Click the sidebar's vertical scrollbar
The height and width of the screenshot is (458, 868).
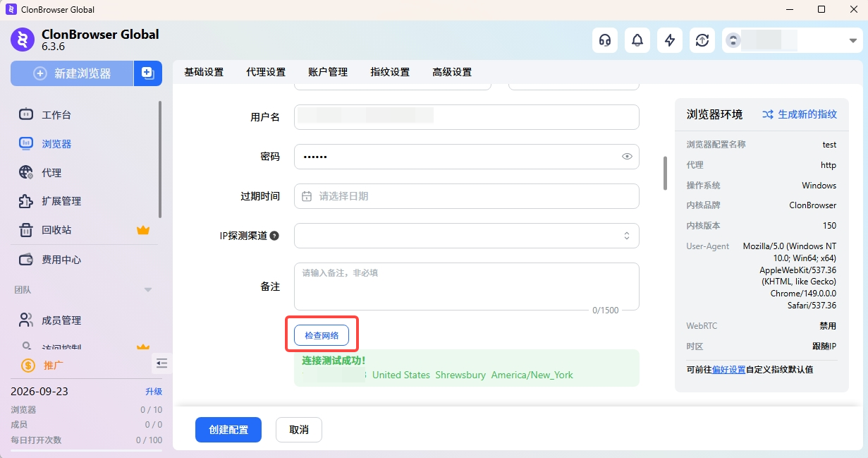(x=160, y=159)
